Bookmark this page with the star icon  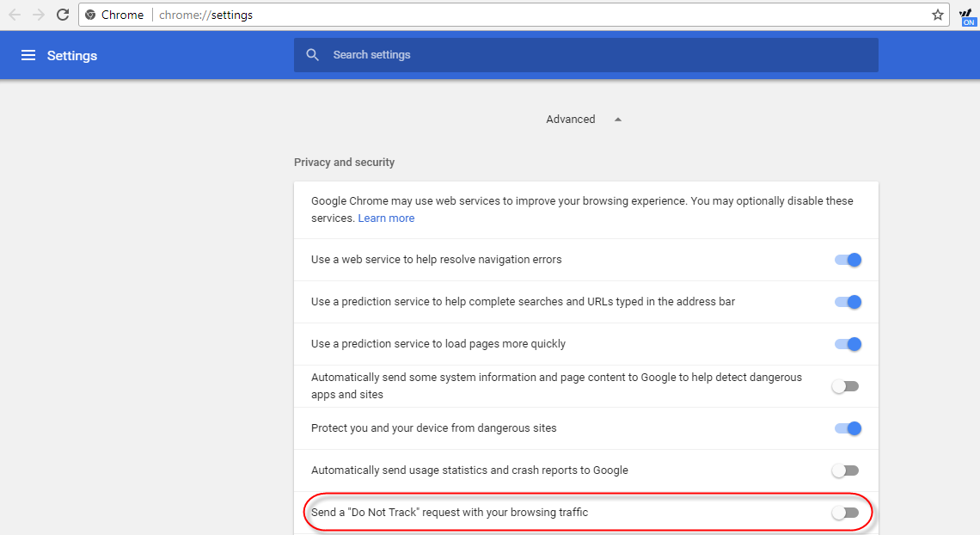pos(937,15)
